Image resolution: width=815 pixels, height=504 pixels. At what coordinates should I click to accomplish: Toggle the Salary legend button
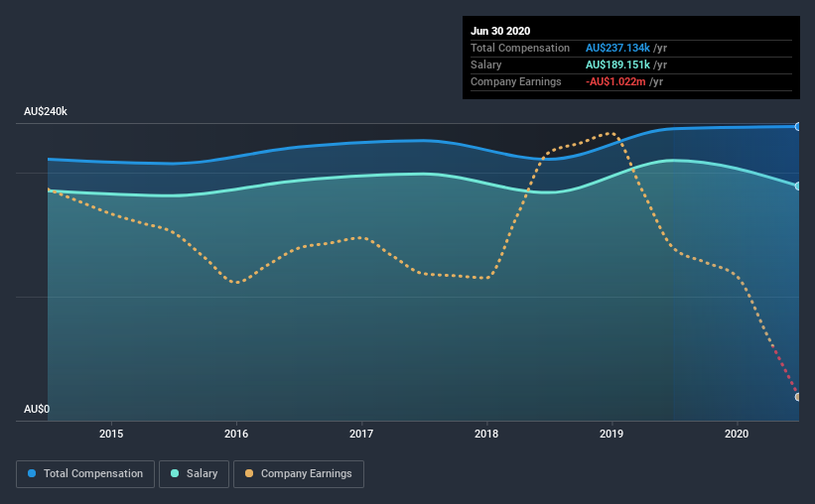pos(194,474)
